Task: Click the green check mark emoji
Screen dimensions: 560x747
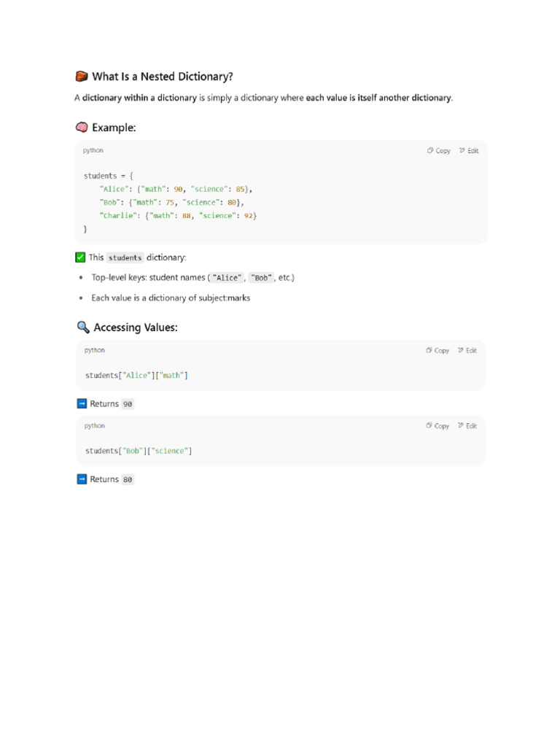Action: pyautogui.click(x=81, y=258)
